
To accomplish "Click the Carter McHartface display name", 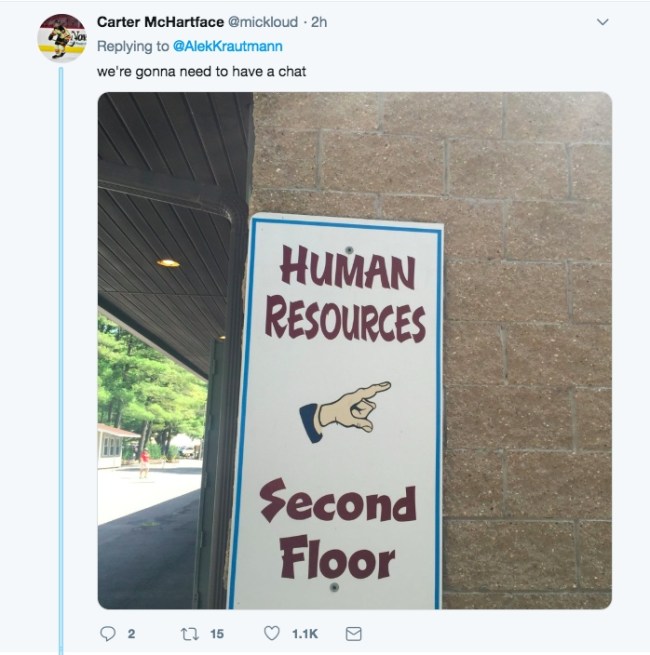I will (x=160, y=22).
